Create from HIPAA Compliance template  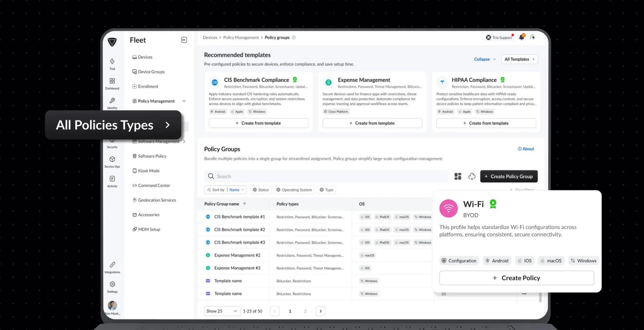pyautogui.click(x=486, y=123)
